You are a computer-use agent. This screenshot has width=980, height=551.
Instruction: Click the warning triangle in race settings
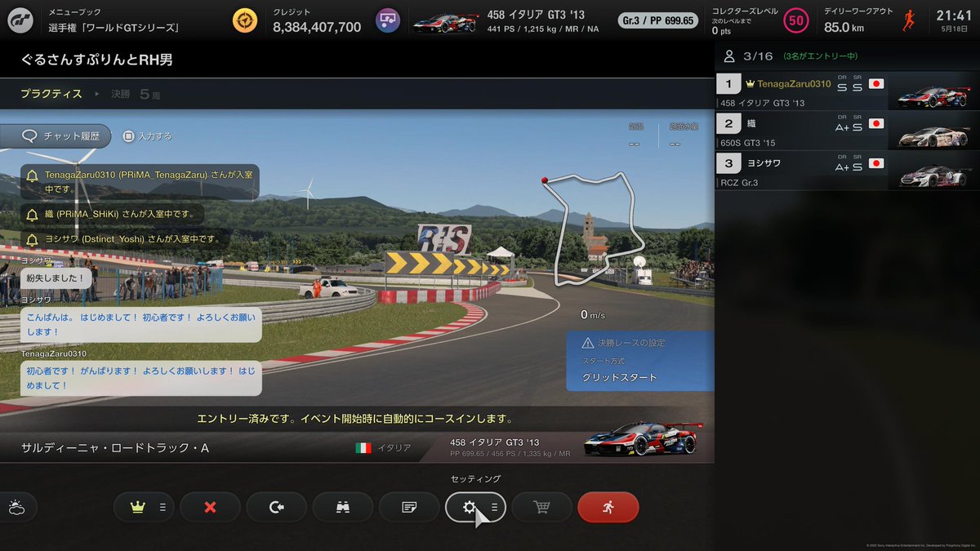click(588, 343)
